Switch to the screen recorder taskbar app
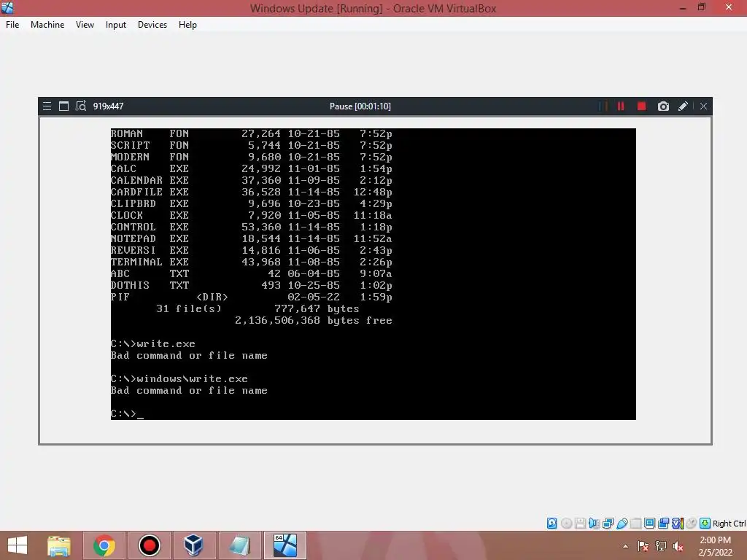Screen dimensions: 747x560 click(x=150, y=545)
